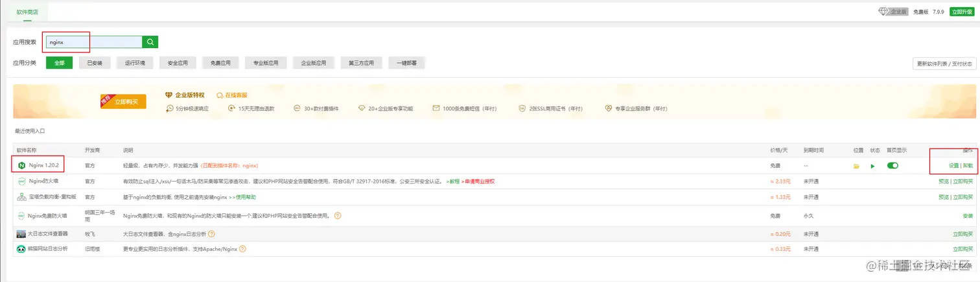
Task: Click 更新软件列表 / 支付状态 button
Action: [x=944, y=64]
